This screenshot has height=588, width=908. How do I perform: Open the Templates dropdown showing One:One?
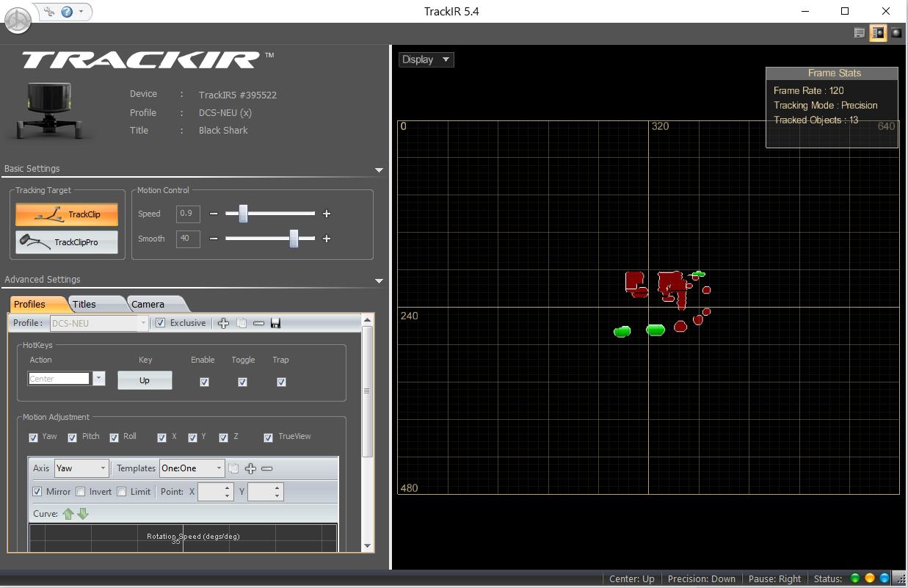[x=192, y=468]
